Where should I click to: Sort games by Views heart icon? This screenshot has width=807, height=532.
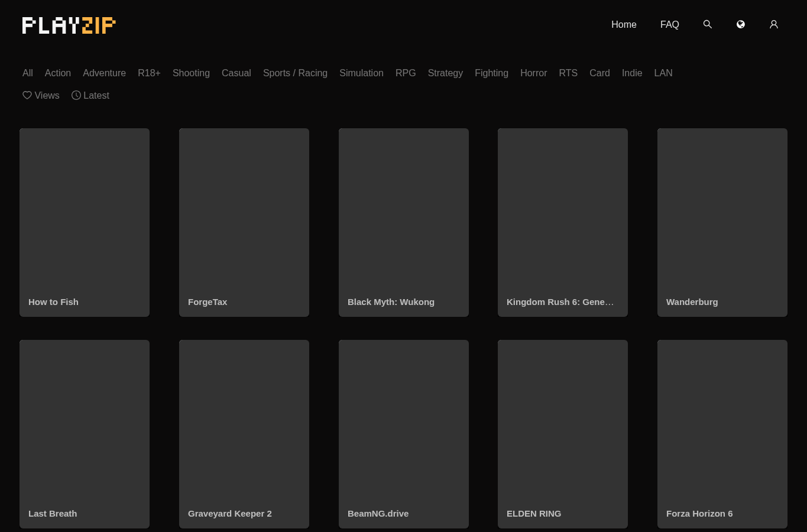click(x=27, y=95)
